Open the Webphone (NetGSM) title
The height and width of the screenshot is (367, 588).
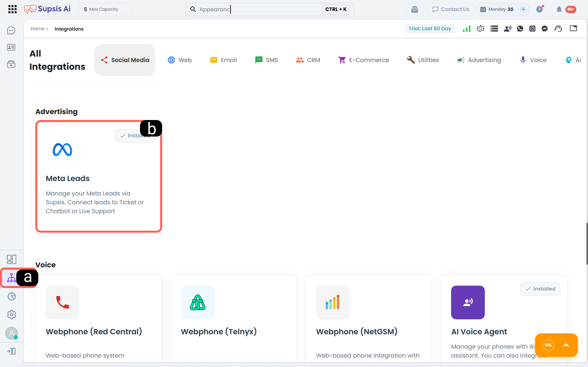(357, 331)
